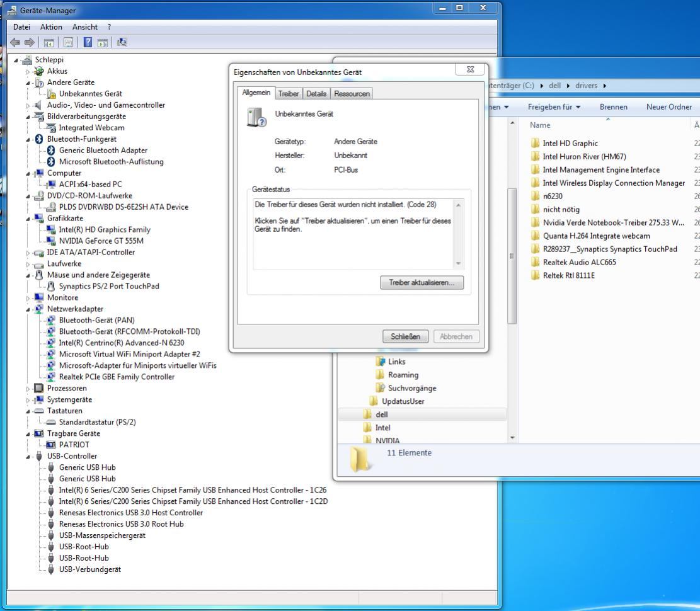The image size is (700, 611).
Task: Open the Datei menu
Action: coord(21,27)
